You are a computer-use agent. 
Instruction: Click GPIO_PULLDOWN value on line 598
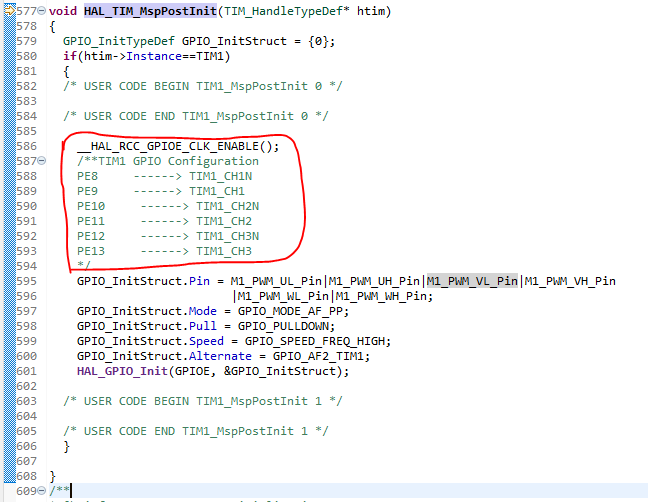pos(286,326)
